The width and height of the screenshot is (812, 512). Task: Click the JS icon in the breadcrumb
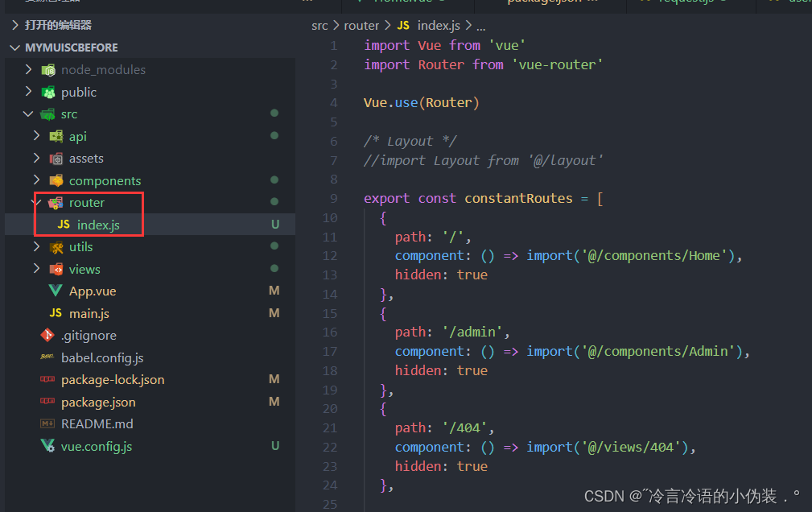(x=403, y=26)
